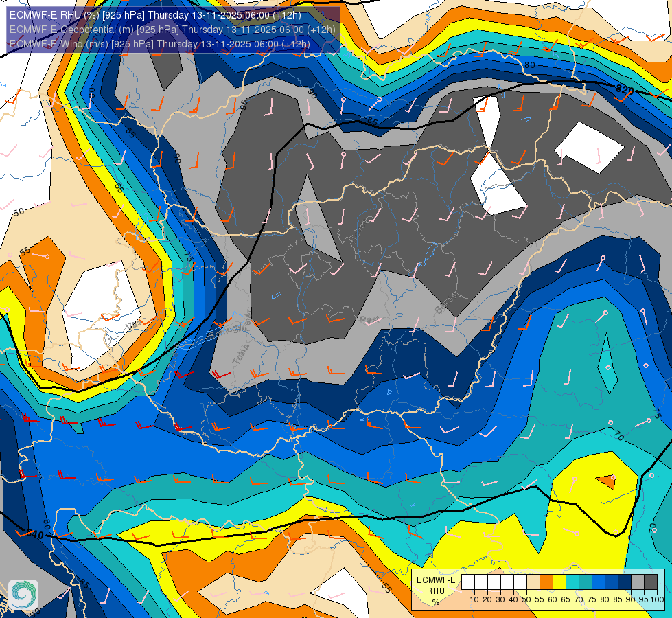Select the ECMWF-E Wind (m/s) title line

(x=159, y=44)
